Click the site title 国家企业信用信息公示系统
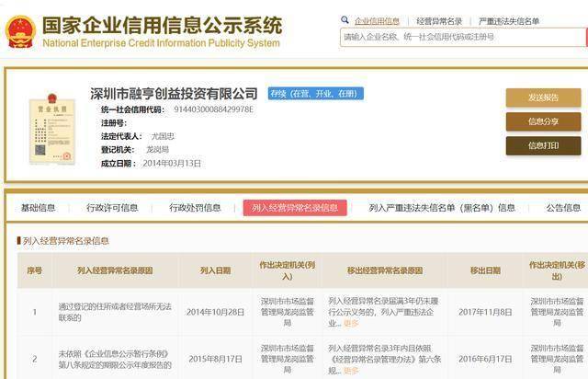 tap(162, 25)
